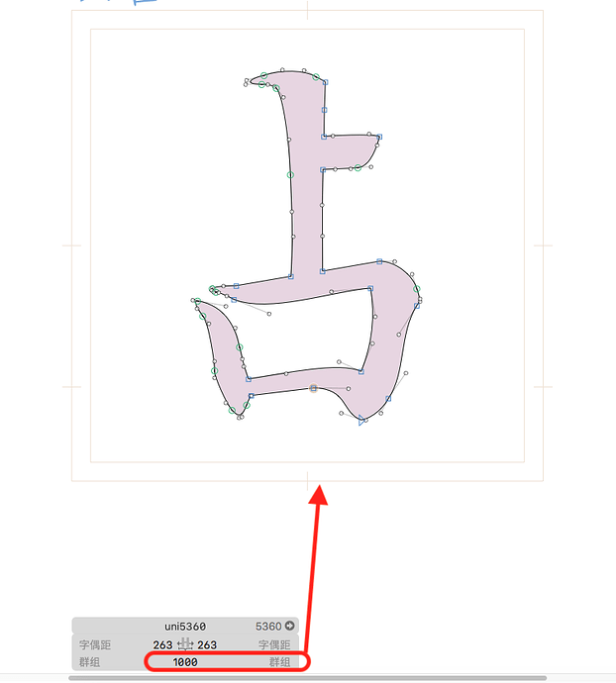This screenshot has width=616, height=683.
Task: Edit the glyph name field uni5360
Action: click(185, 627)
